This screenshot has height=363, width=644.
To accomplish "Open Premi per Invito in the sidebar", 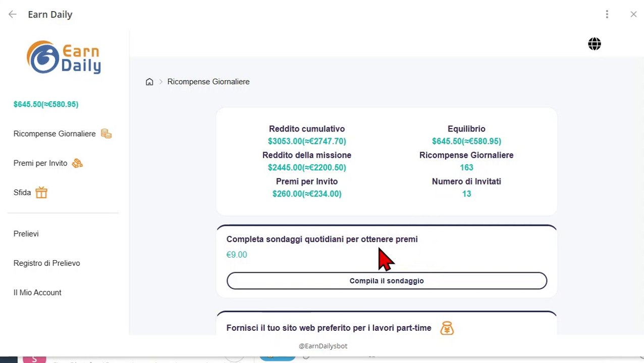I will (40, 163).
